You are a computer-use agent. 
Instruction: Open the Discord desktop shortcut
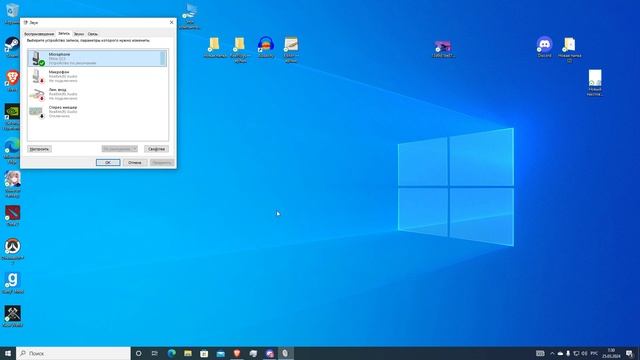click(x=544, y=47)
